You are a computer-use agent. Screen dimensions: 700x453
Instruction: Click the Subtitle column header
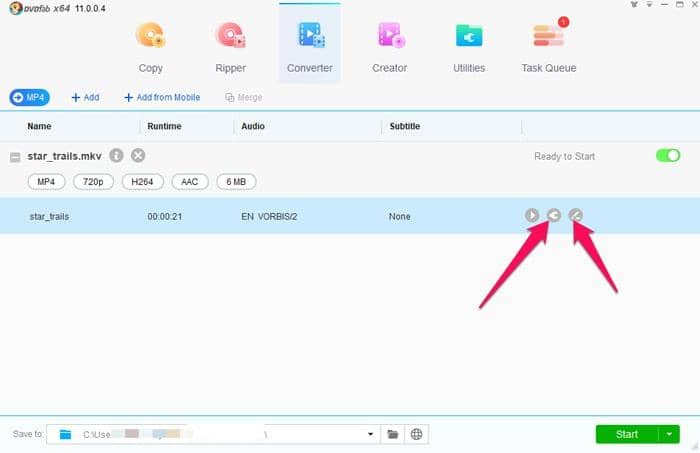[404, 126]
